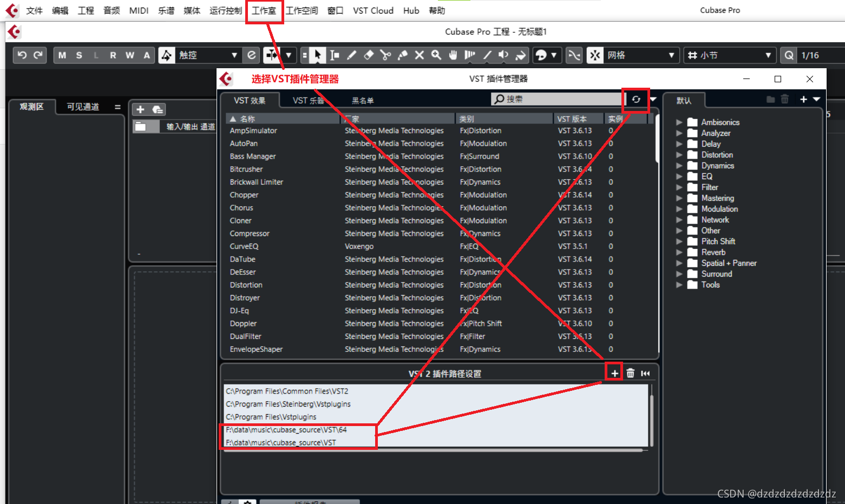845x504 pixels.
Task: Select the Erase tool
Action: [369, 55]
